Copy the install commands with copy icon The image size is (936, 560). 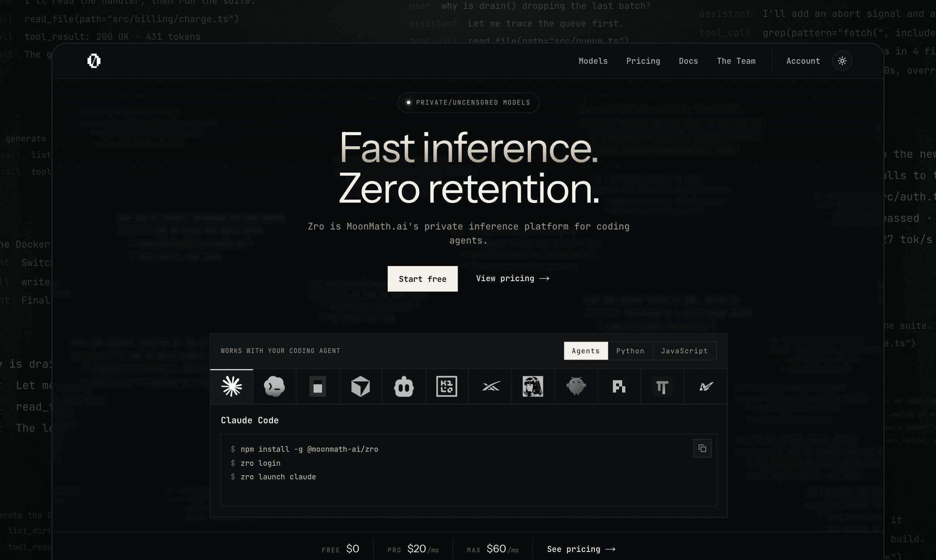pos(702,448)
